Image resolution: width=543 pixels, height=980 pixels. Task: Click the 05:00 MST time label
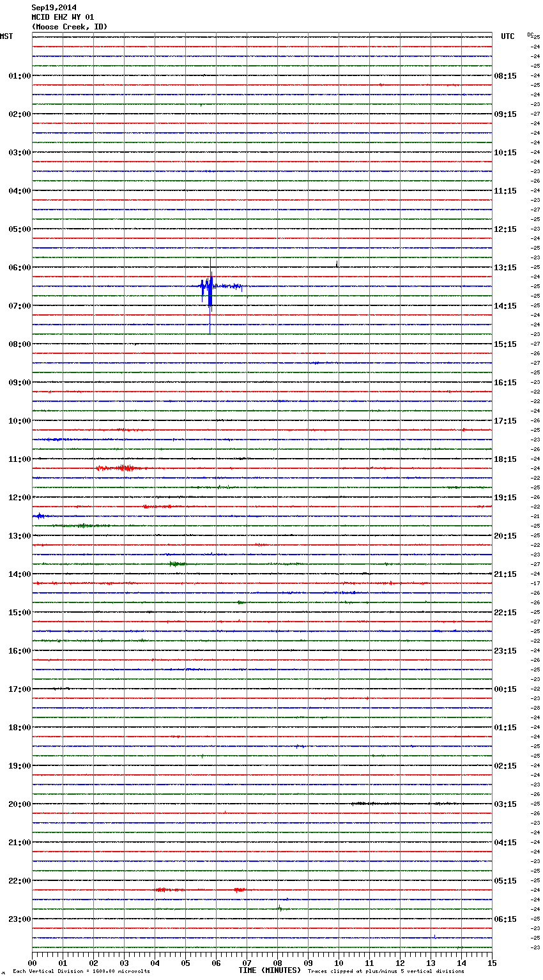pos(19,229)
